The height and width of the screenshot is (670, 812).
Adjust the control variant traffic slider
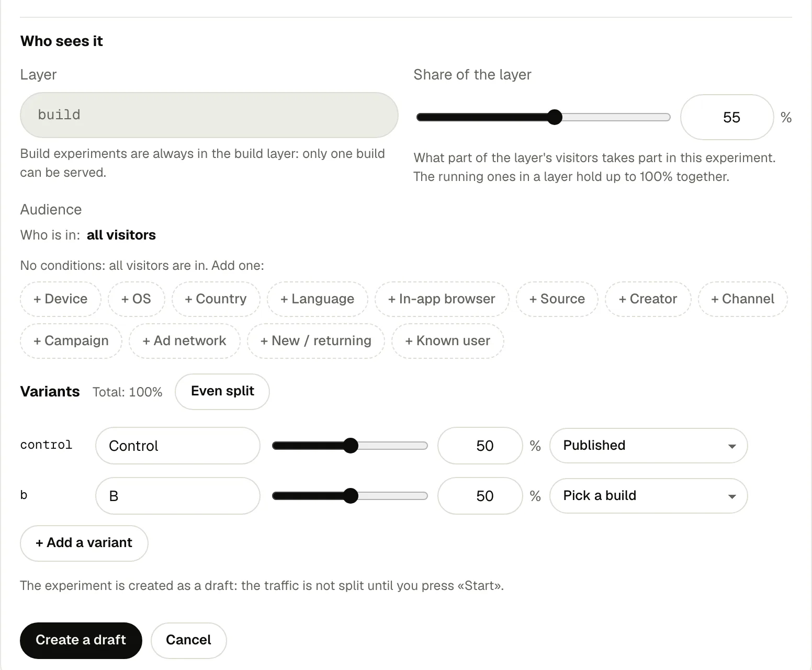pyautogui.click(x=350, y=446)
